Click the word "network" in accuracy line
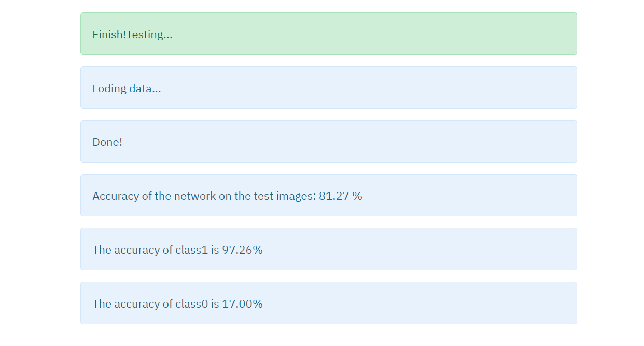This screenshot has height=346, width=644. click(194, 196)
